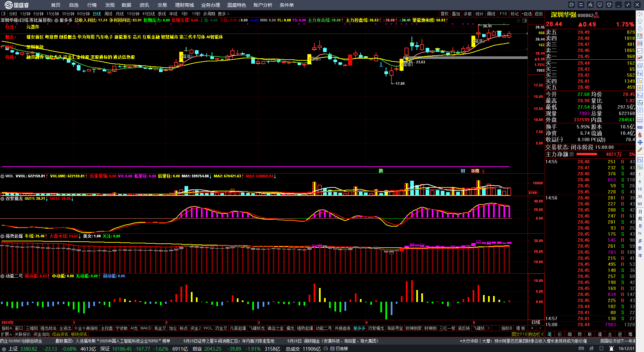Open the f(x) function icon in sidebar

pos(640,103)
